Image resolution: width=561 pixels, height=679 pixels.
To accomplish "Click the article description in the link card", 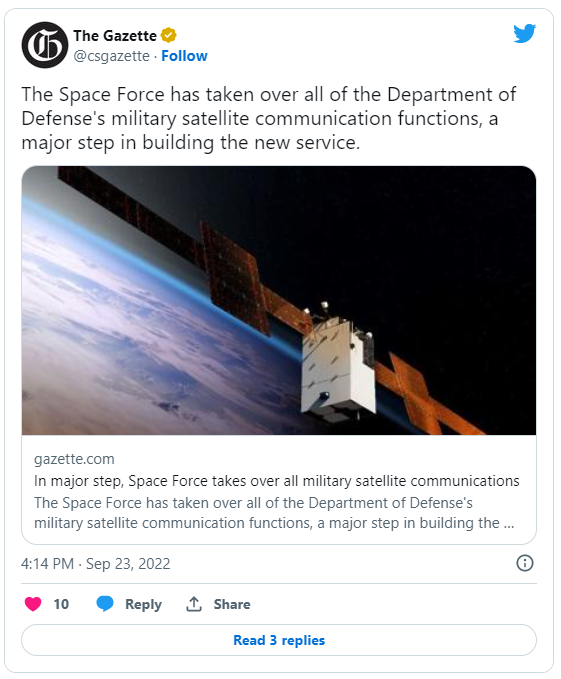I will [x=274, y=513].
